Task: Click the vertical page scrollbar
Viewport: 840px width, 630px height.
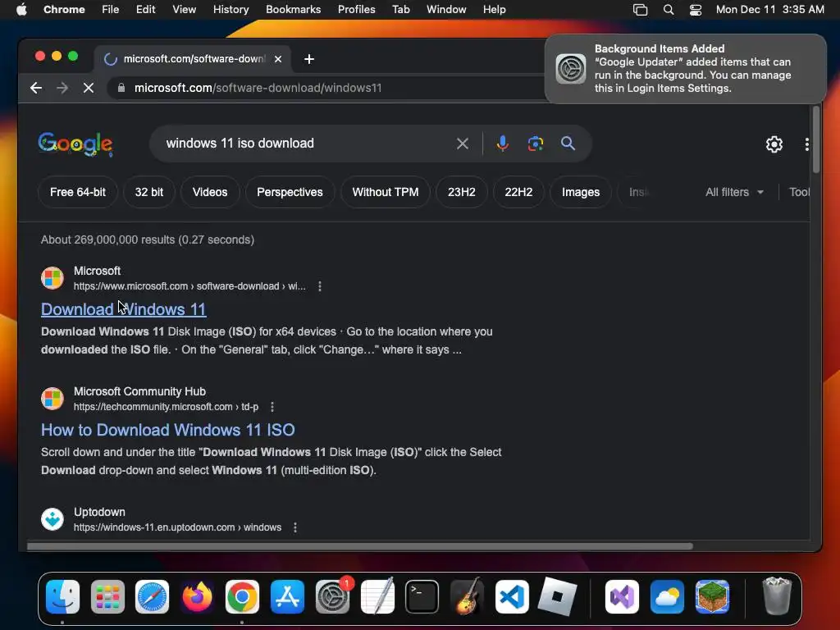Action: (816, 139)
